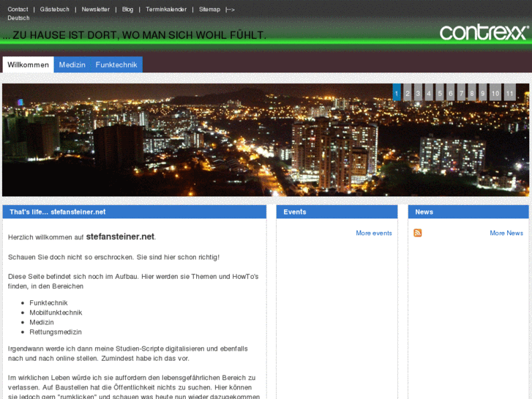Open the Gästebuch link

(55, 10)
